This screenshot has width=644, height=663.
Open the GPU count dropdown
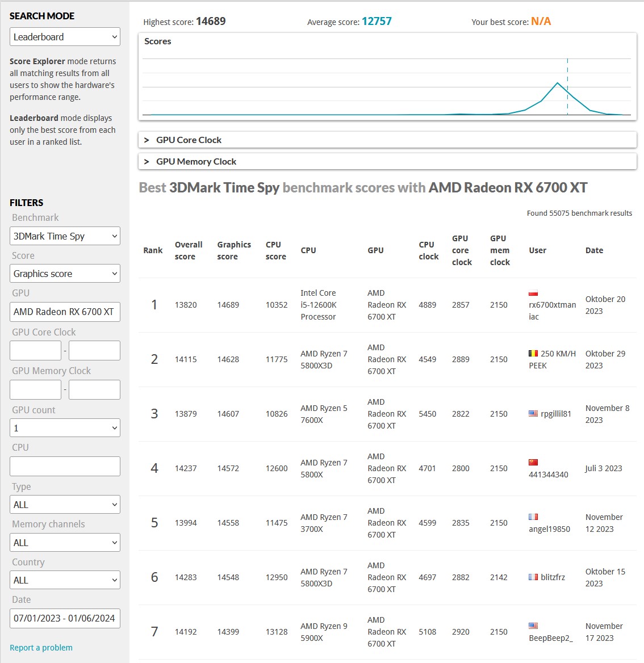tap(65, 428)
